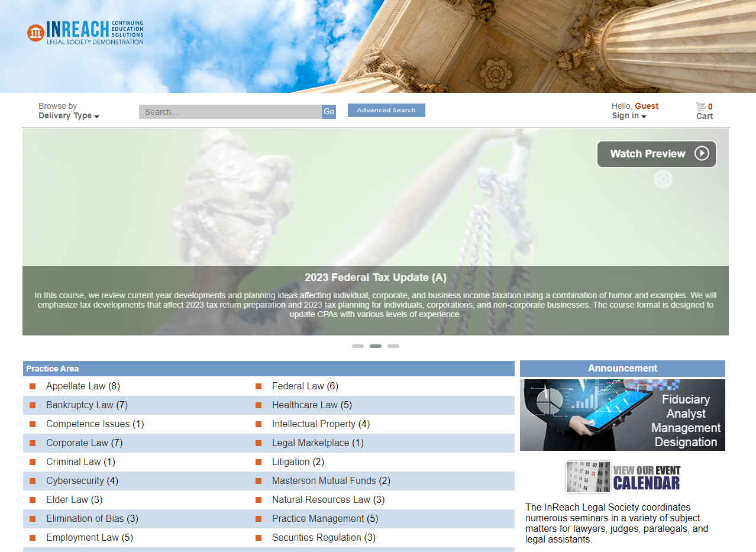Image resolution: width=756 pixels, height=552 pixels.
Task: Open Corporate Law (7) practice area
Action: [85, 443]
